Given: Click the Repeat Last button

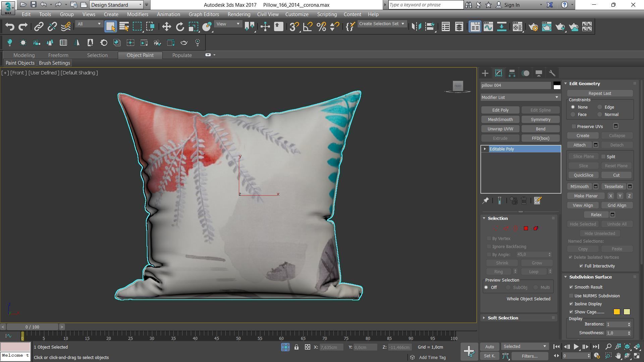Looking at the screenshot, I should click(600, 94).
